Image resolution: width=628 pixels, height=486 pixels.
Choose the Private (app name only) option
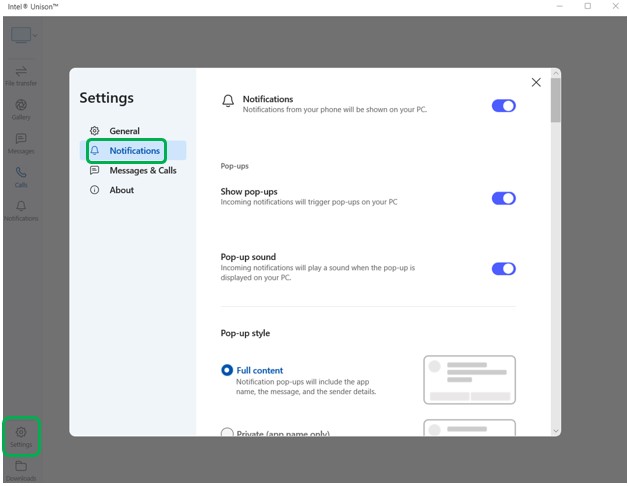pos(227,432)
